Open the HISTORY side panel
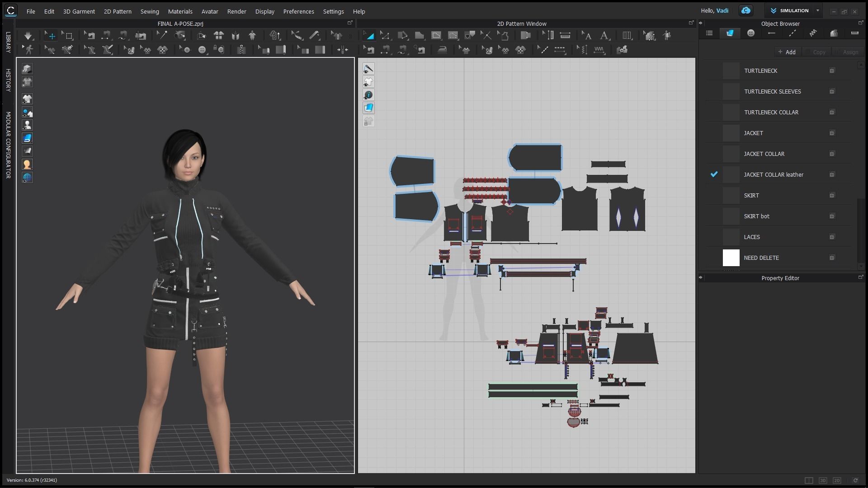This screenshot has height=488, width=868. pos(8,80)
